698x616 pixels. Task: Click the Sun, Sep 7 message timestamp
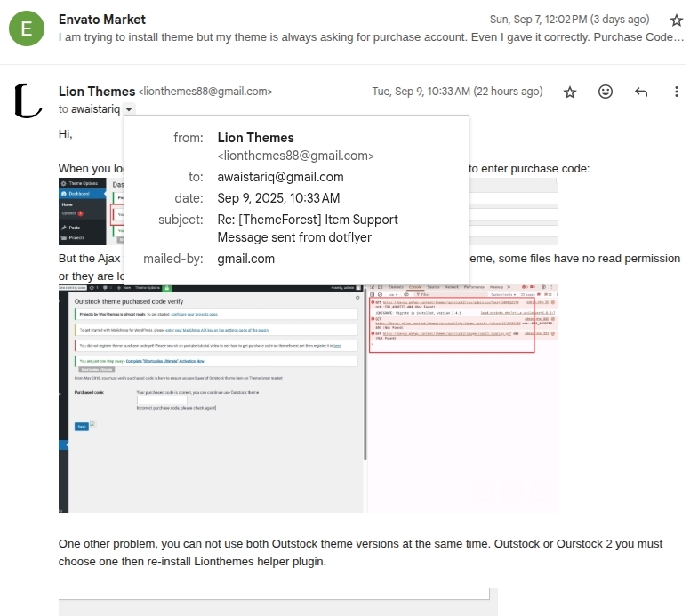pos(582,20)
